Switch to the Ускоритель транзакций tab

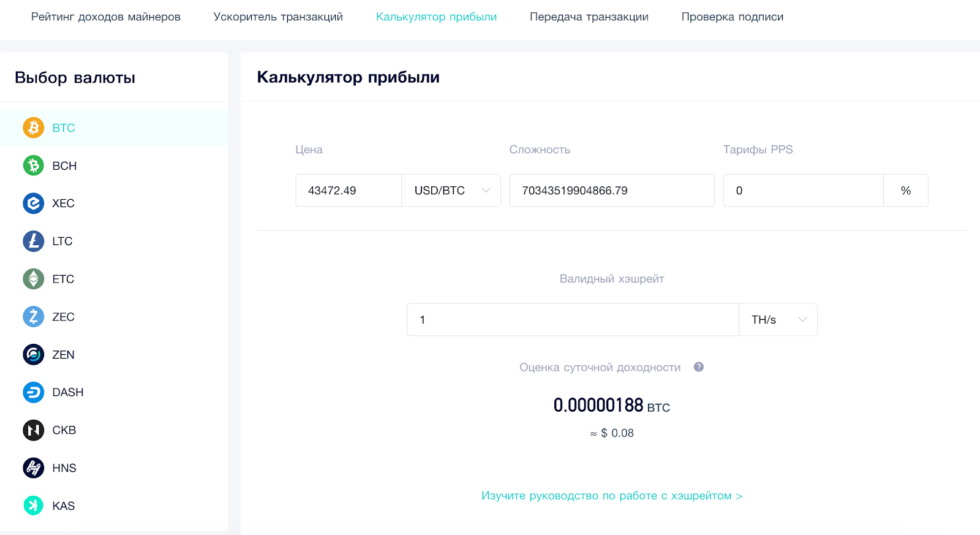pos(278,17)
